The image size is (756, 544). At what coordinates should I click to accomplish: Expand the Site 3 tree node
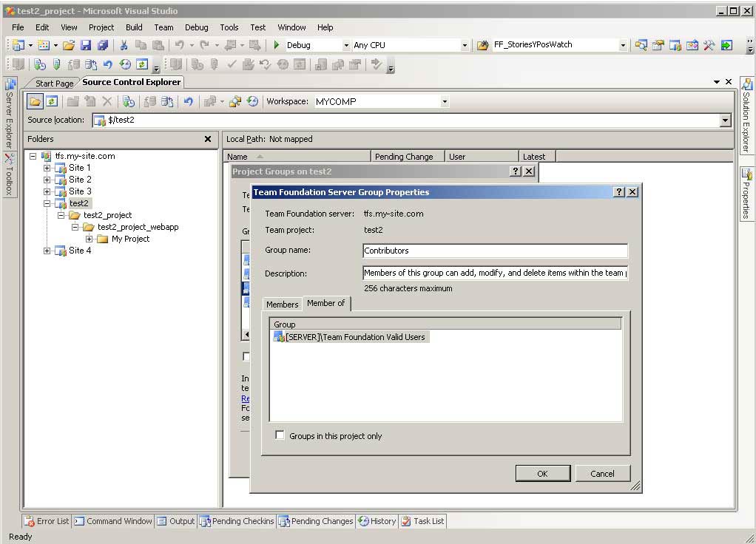coord(47,191)
